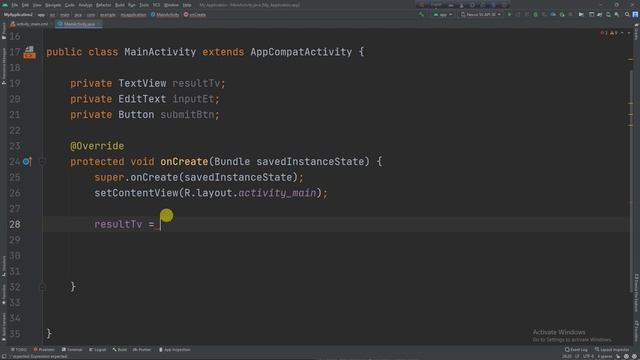The image size is (640, 360).
Task: Click the onCreate breadcrumb
Action: pos(195,15)
